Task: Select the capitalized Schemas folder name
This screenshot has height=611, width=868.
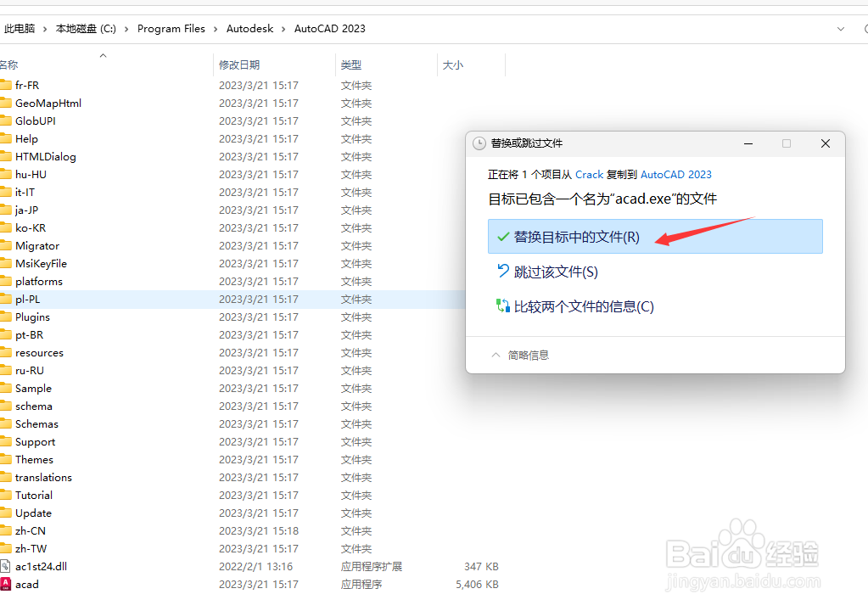Action: point(36,424)
